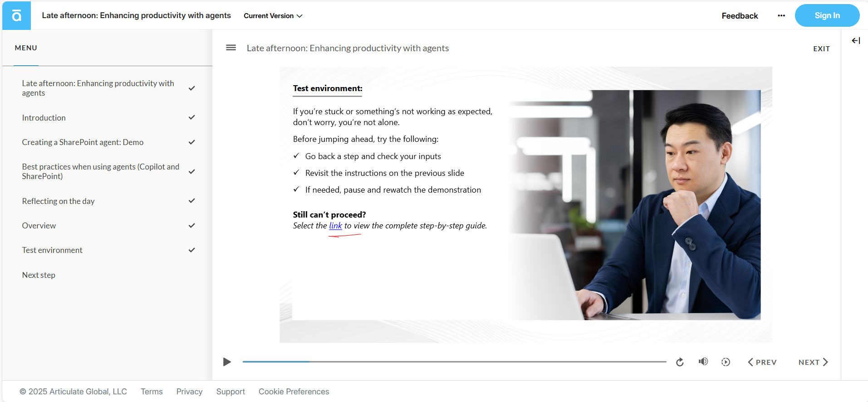Open Cookie Preferences footer link
Screen dimensions: 868x402
click(294, 392)
